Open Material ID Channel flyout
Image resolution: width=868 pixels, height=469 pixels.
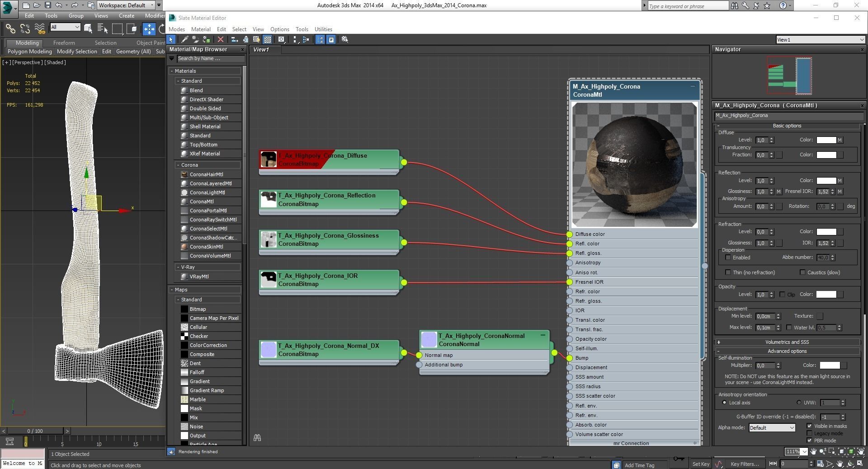tap(281, 40)
